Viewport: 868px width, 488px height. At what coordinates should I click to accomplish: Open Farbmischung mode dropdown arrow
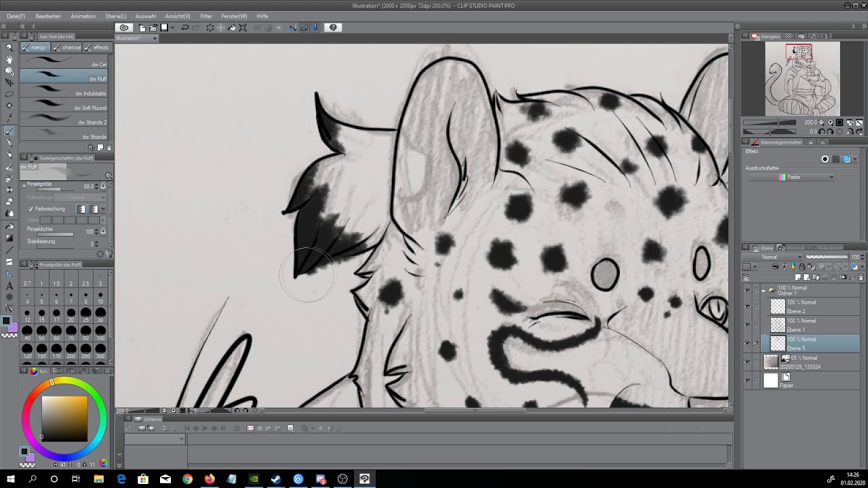103,209
